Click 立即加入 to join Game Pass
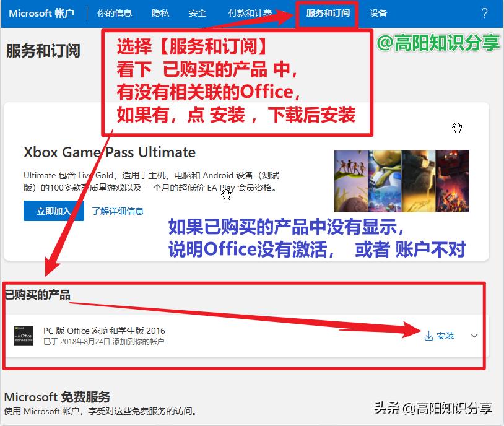The height and width of the screenshot is (426, 504). [x=54, y=211]
